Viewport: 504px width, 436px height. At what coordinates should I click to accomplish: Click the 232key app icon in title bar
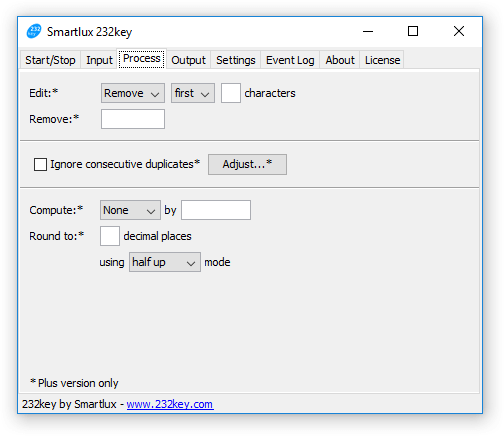(x=34, y=31)
